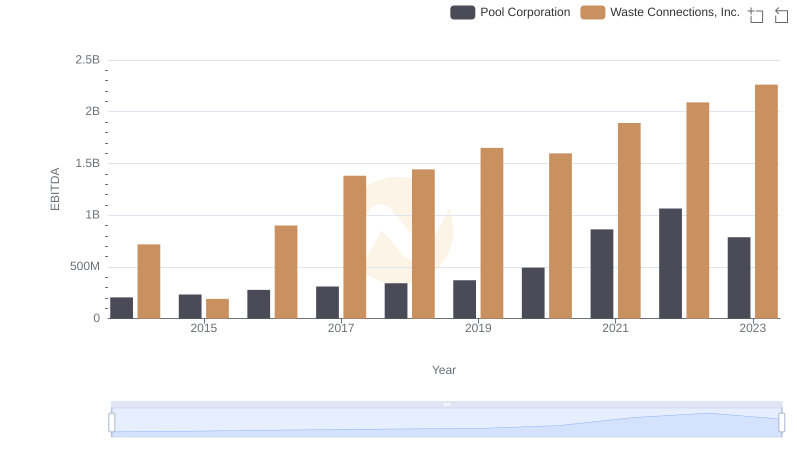Click the zoom area select icon
The height and width of the screenshot is (461, 800).
pos(756,15)
